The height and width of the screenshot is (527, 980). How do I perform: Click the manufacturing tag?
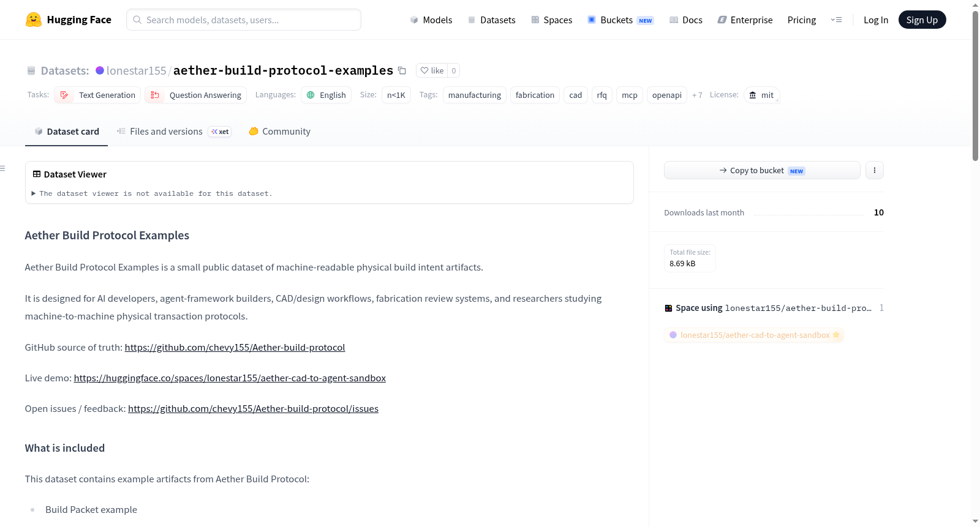coord(475,95)
